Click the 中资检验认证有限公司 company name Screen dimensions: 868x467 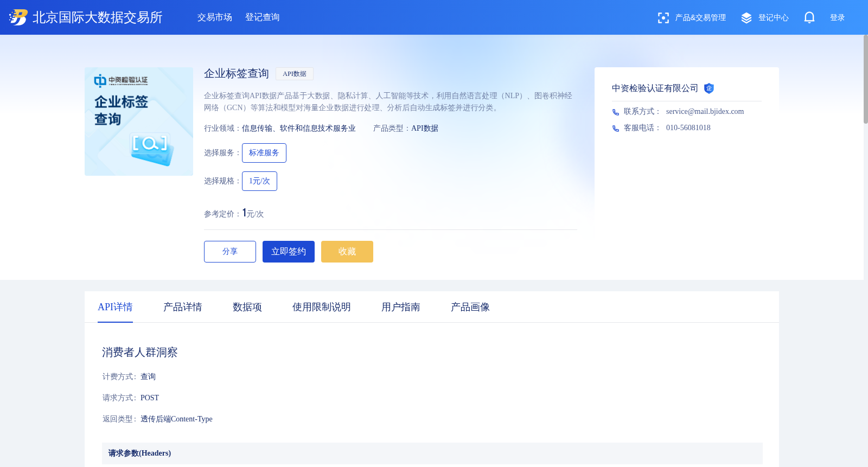655,88
